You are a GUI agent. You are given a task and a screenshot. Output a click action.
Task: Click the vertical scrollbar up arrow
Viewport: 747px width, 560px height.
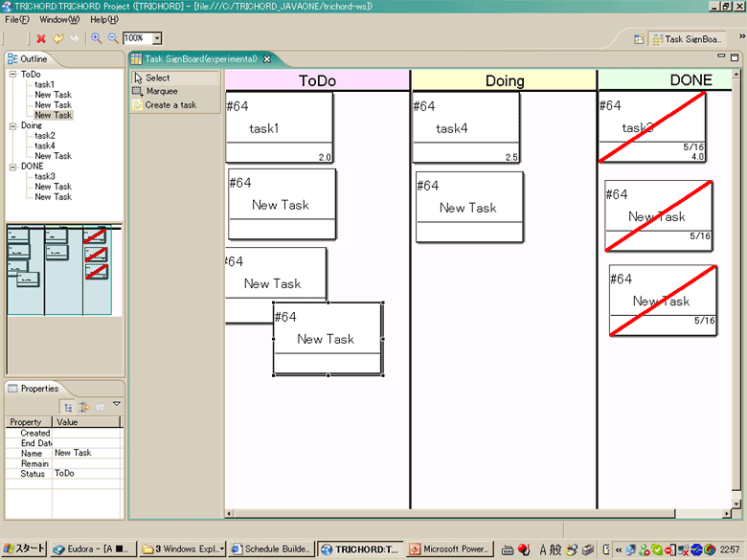pyautogui.click(x=736, y=75)
